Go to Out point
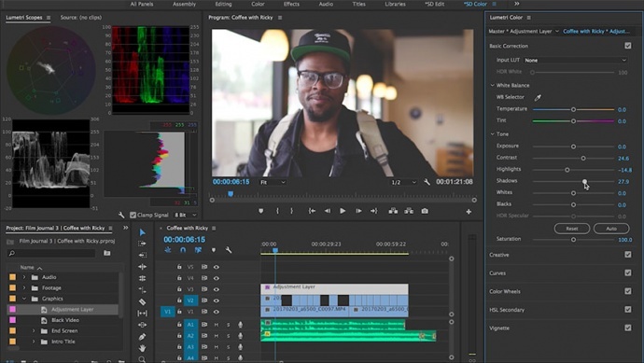This screenshot has width=644, height=363. click(x=373, y=211)
